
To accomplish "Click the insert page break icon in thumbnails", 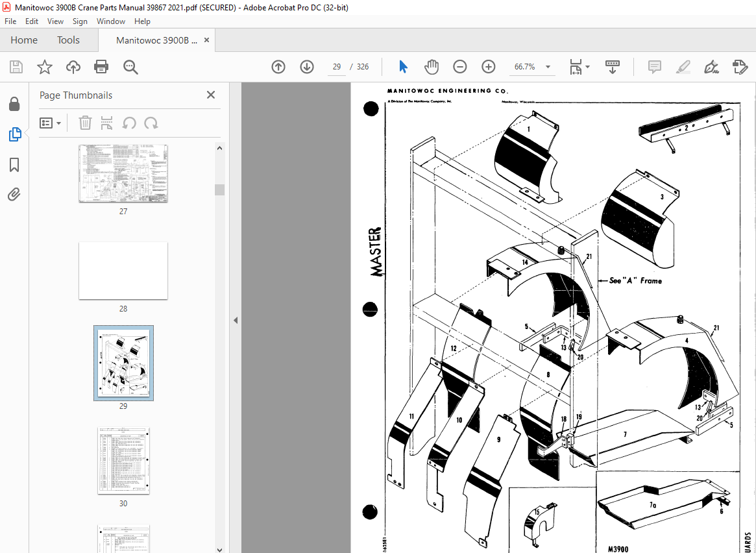I will click(106, 123).
